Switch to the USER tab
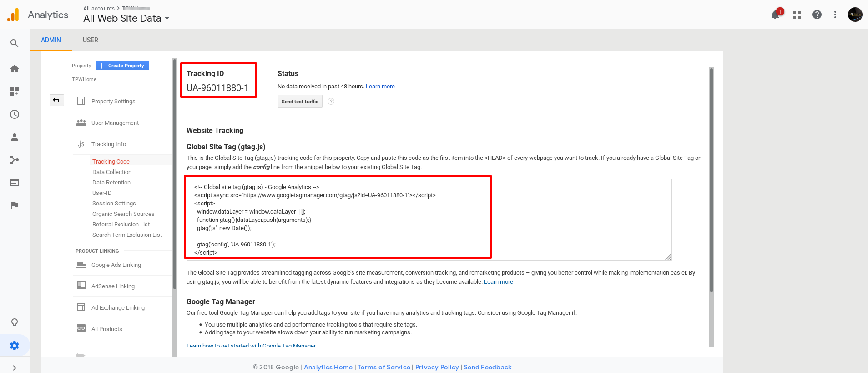868x373 pixels. click(x=91, y=40)
